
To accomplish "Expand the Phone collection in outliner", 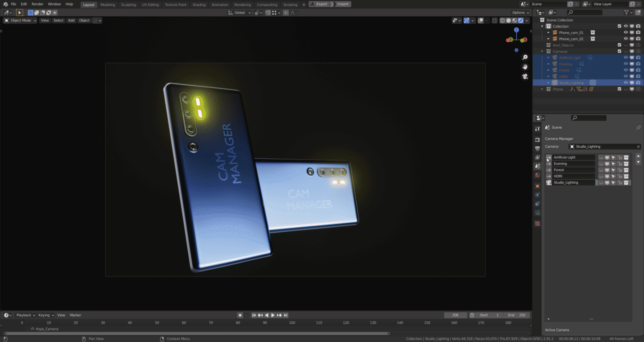I will [542, 89].
